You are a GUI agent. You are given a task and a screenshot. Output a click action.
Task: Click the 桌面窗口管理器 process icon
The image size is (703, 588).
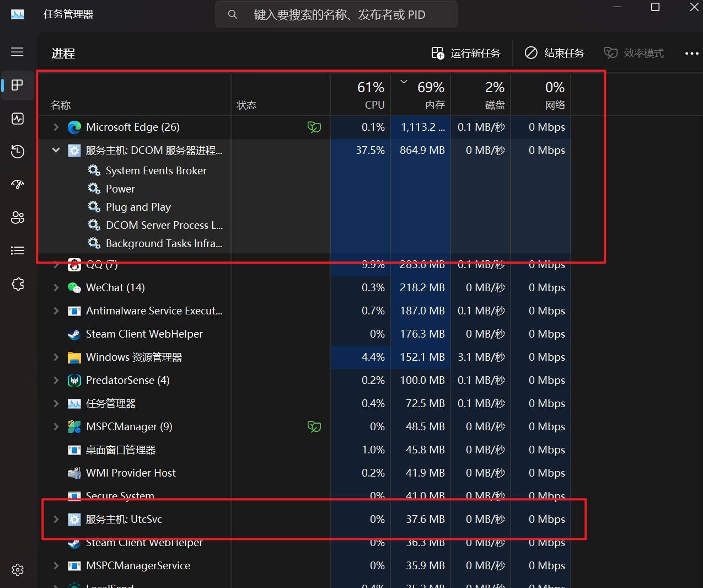tap(74, 450)
